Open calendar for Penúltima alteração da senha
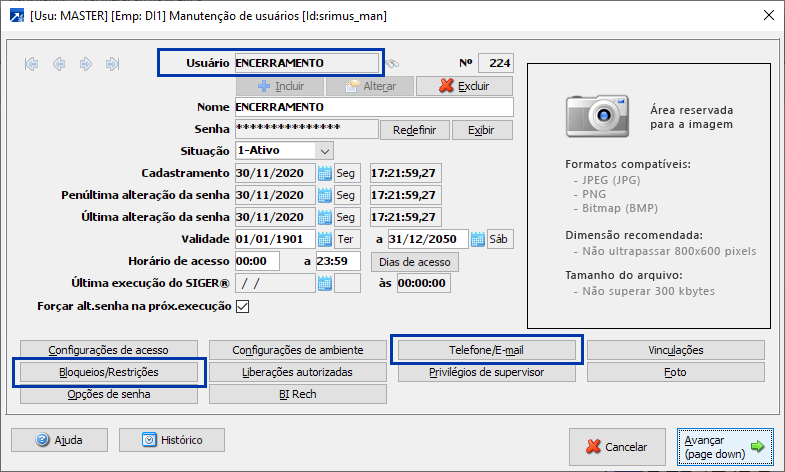 point(324,195)
